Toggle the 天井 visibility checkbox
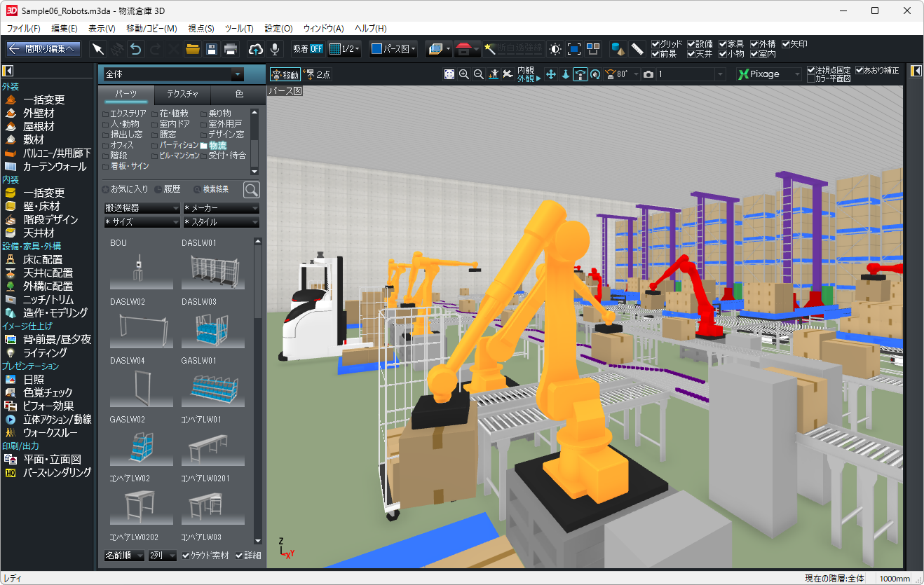This screenshot has height=585, width=924. pyautogui.click(x=691, y=54)
